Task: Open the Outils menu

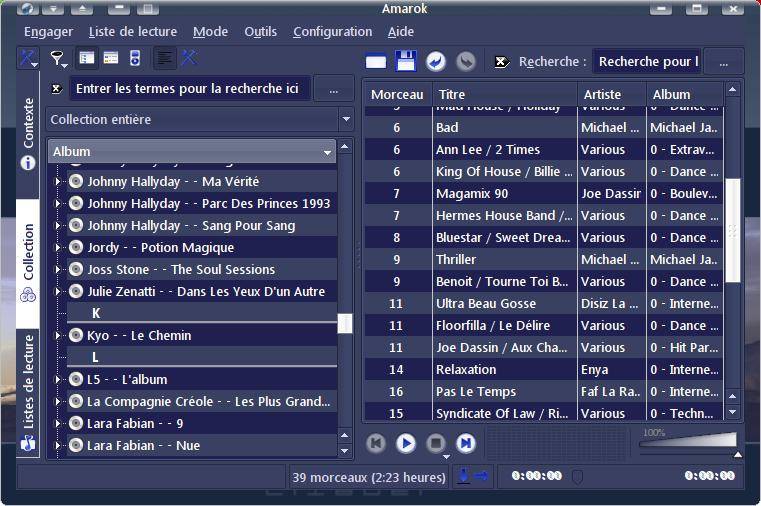Action: pos(260,32)
